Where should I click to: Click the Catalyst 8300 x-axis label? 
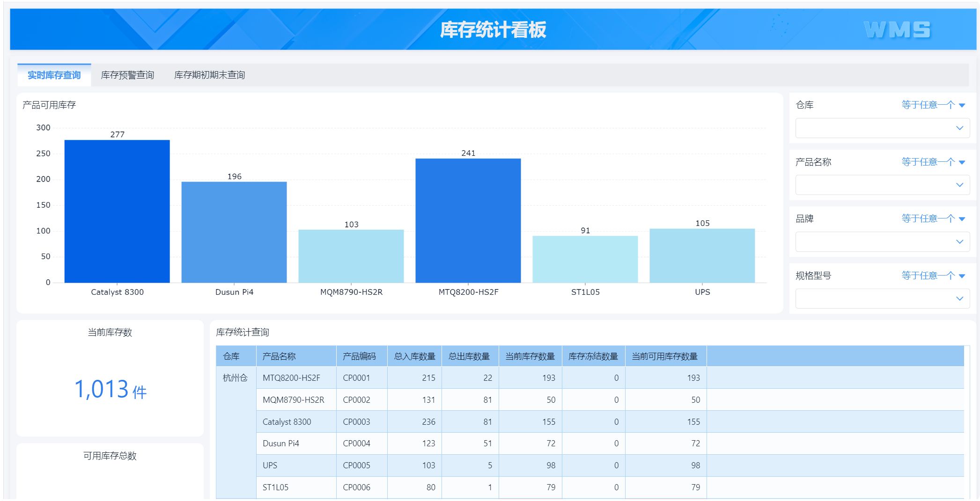click(117, 292)
